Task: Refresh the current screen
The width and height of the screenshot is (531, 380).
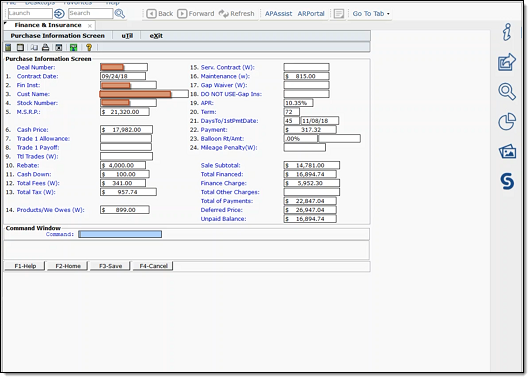Action: [236, 14]
